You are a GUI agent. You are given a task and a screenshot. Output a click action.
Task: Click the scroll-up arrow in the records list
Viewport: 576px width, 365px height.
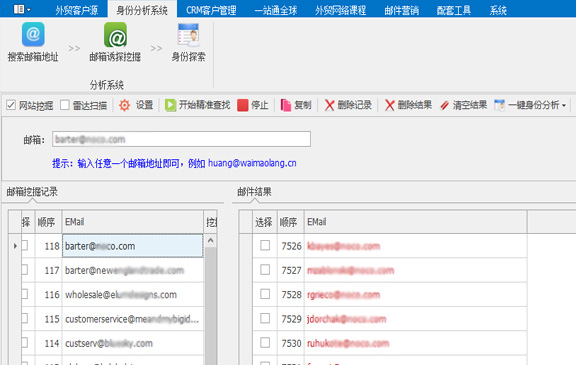pos(210,241)
